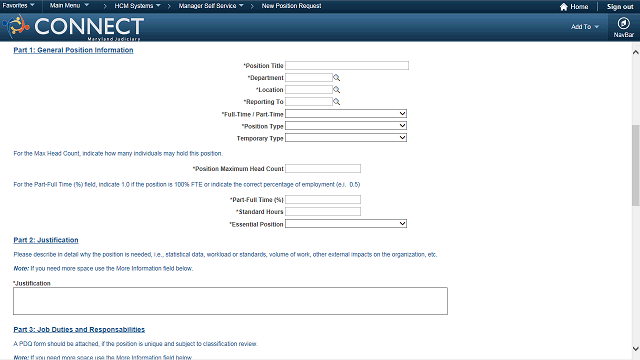
Task: Click the scrollbar up arrow
Action: pos(636,52)
